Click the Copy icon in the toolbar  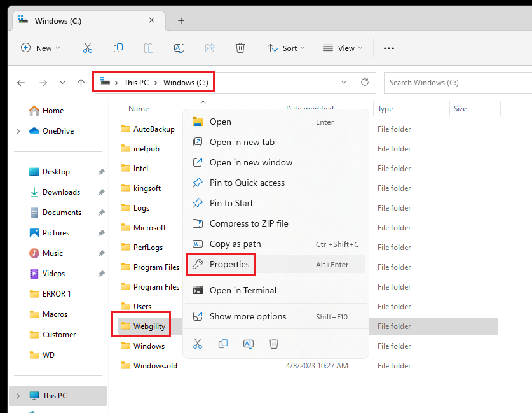click(118, 48)
